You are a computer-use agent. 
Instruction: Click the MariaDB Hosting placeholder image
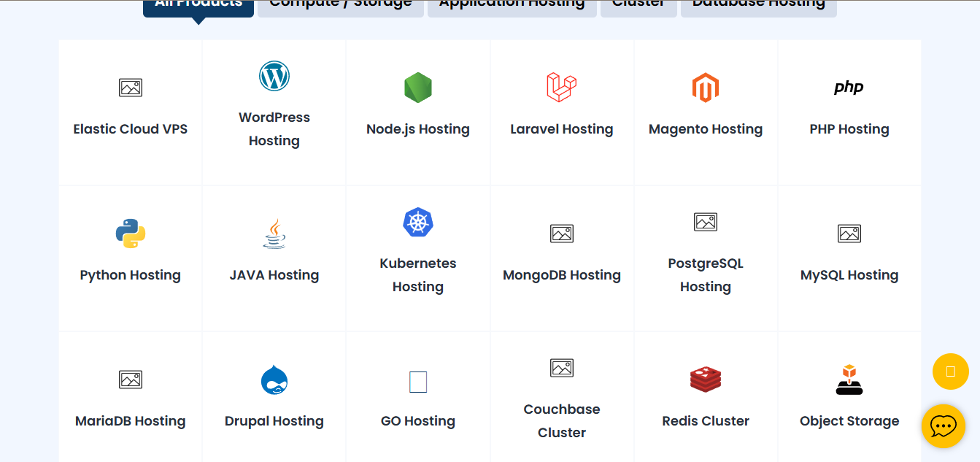(131, 380)
